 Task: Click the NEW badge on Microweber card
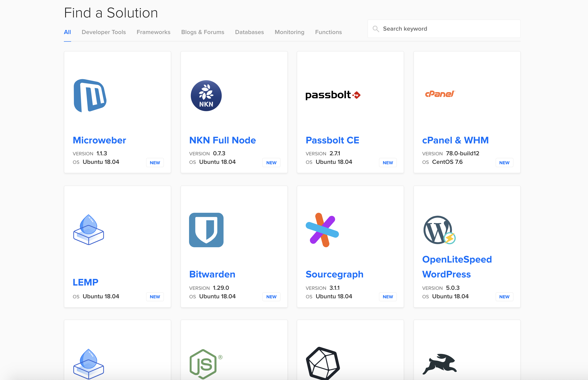[x=155, y=162]
